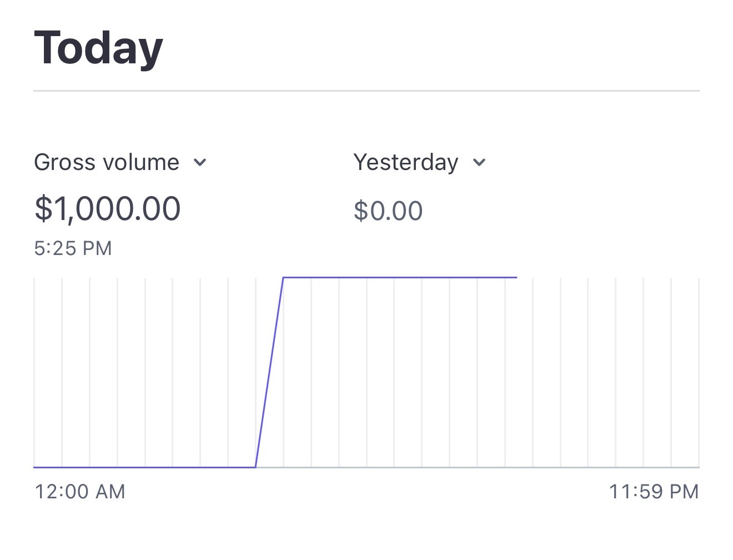Click the 11:59 PM axis label

coord(654,492)
